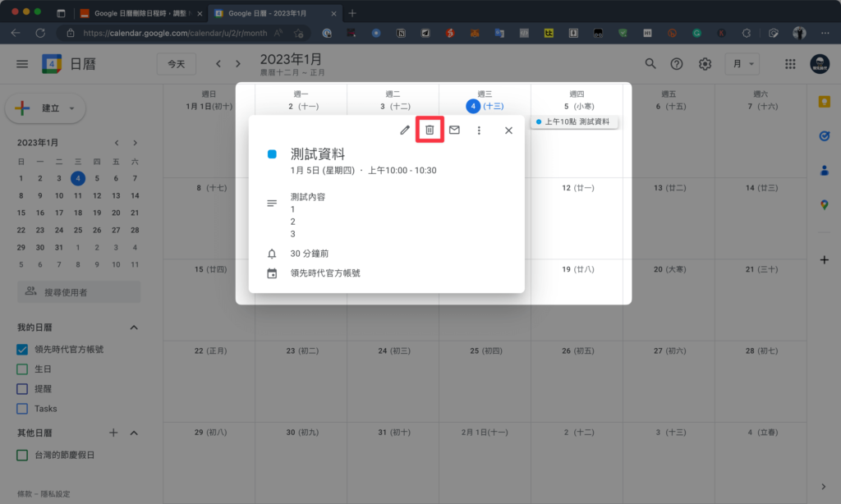This screenshot has width=841, height=504.
Task: Open the 建立 create dropdown
Action: [x=46, y=108]
